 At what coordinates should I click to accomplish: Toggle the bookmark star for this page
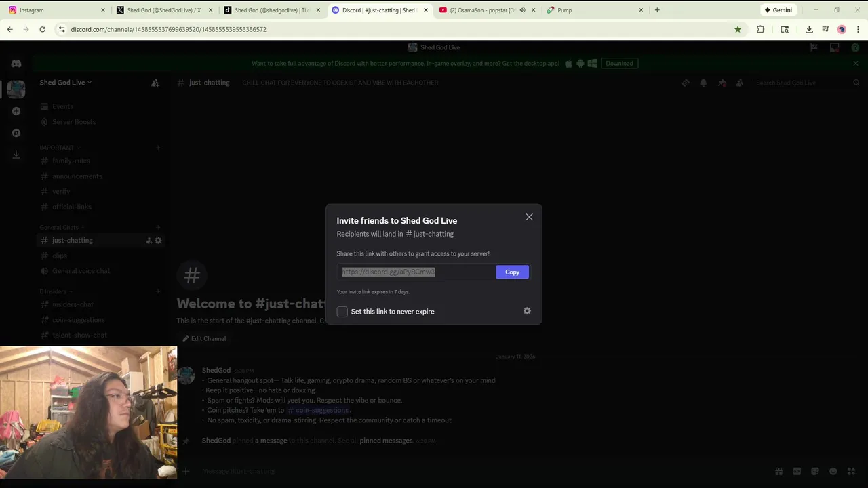738,29
